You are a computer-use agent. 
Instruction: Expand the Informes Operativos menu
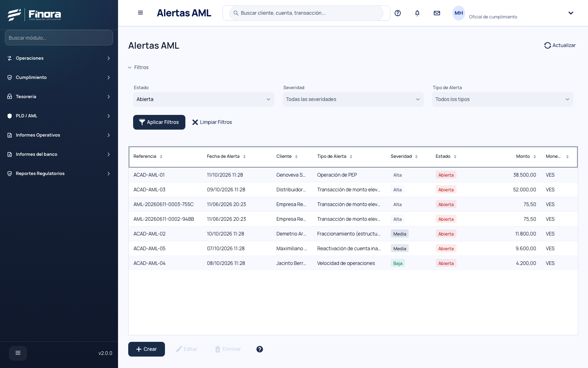click(59, 135)
